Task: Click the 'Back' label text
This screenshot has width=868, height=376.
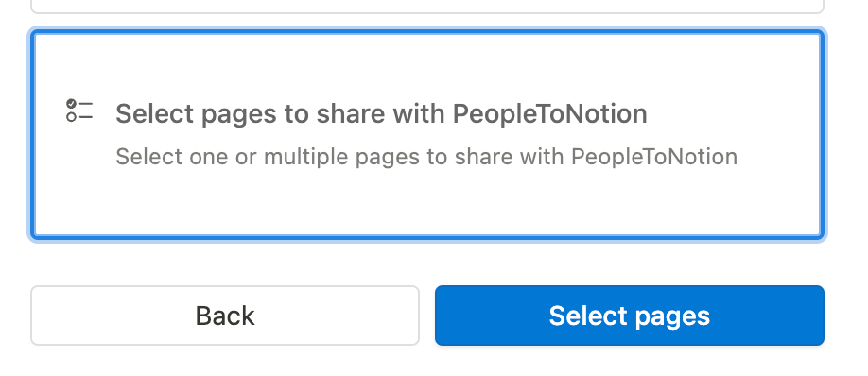Action: [x=225, y=316]
